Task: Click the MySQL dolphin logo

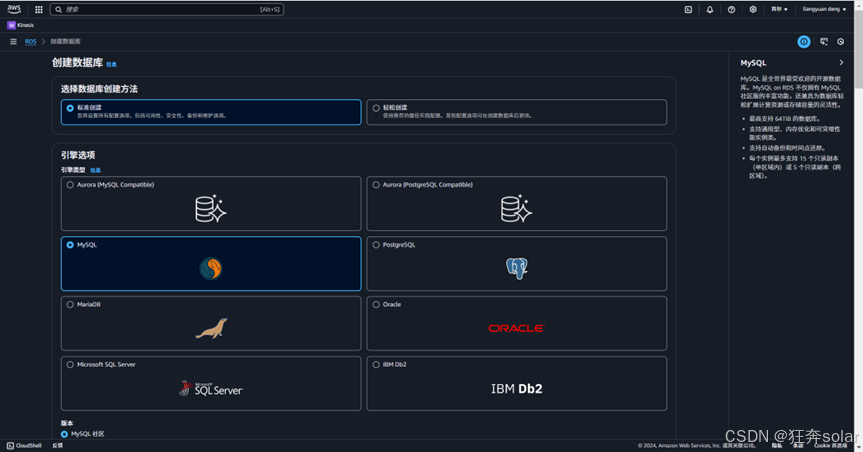Action: 211,269
